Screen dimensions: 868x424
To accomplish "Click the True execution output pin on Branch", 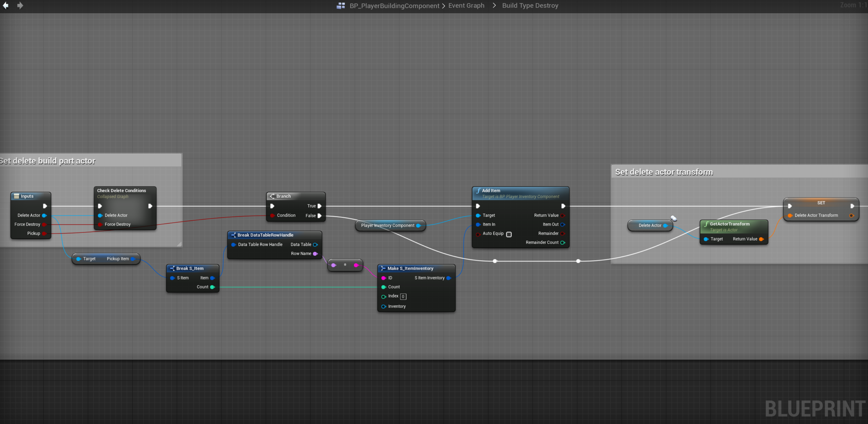I will click(319, 206).
